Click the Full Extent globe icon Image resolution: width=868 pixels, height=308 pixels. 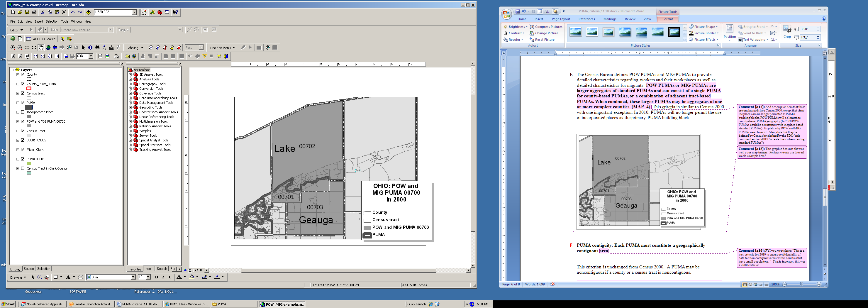point(48,48)
